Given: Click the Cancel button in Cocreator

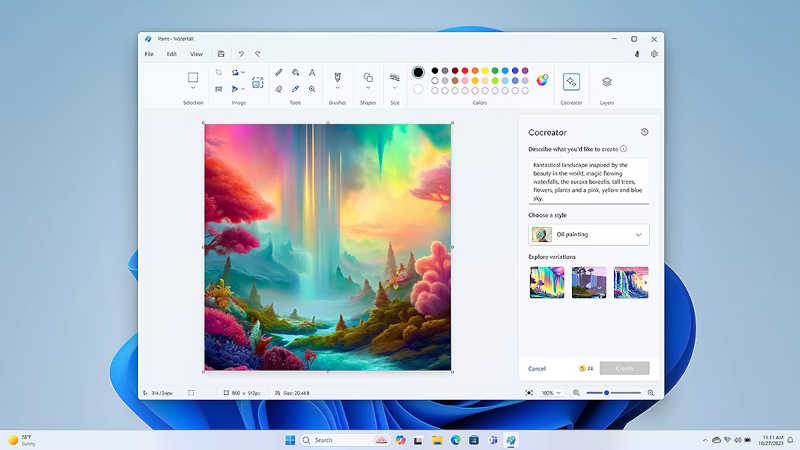Looking at the screenshot, I should [x=537, y=368].
